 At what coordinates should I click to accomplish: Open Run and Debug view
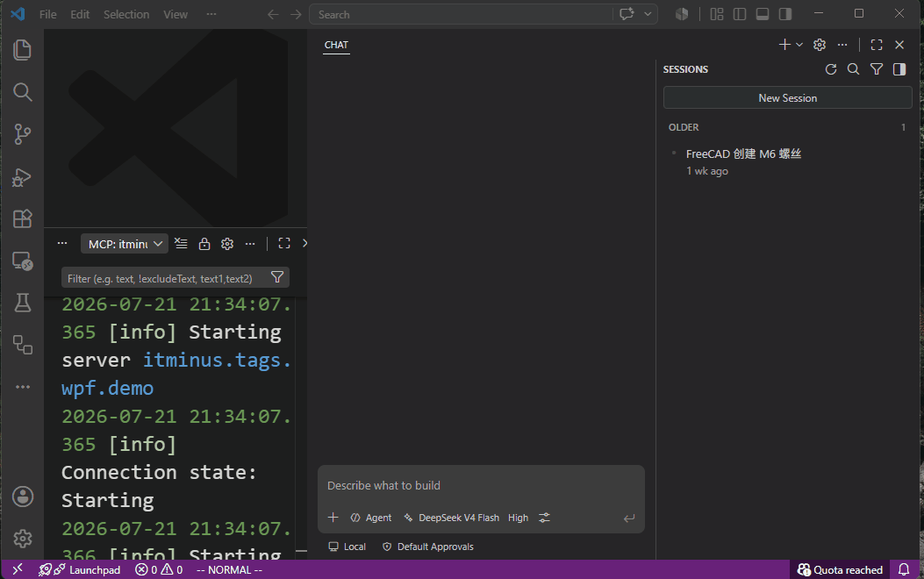coord(23,176)
